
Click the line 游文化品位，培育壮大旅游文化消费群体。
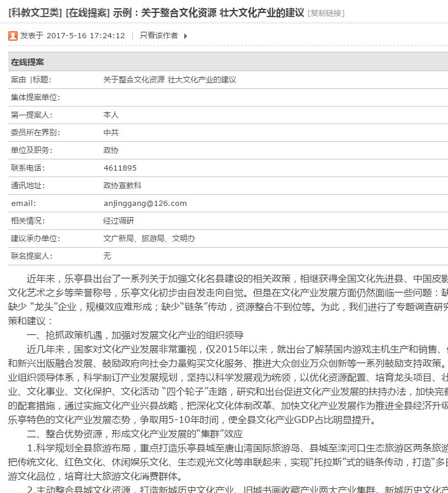tap(96, 476)
